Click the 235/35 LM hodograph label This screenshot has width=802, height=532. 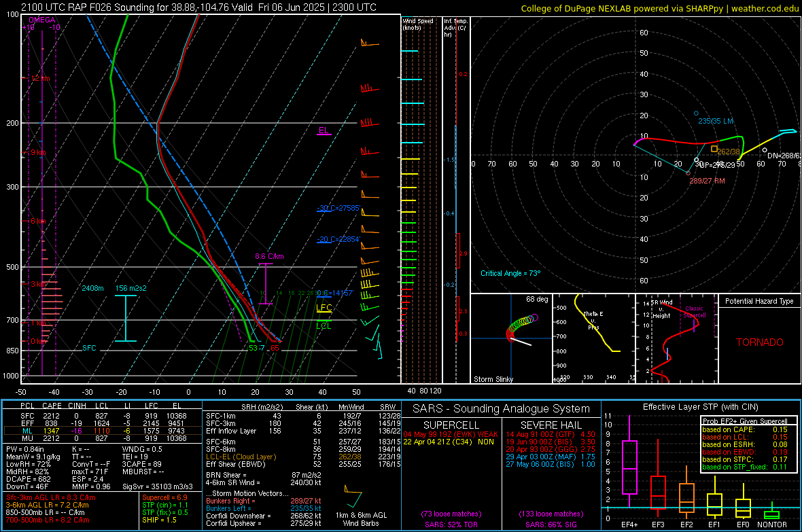(x=716, y=121)
